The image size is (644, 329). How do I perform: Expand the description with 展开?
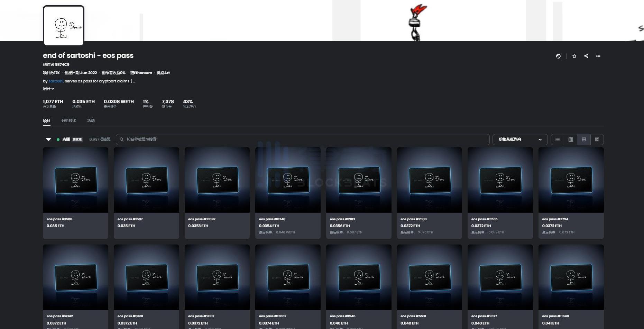click(x=48, y=89)
